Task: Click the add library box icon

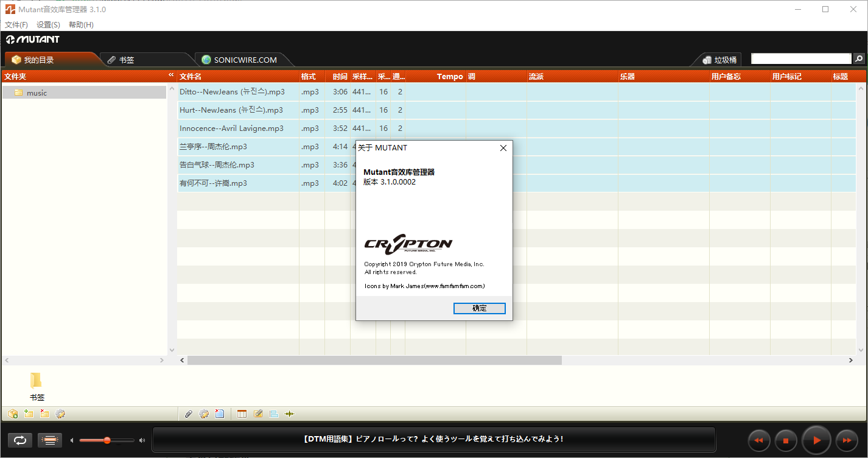Action: (13, 414)
